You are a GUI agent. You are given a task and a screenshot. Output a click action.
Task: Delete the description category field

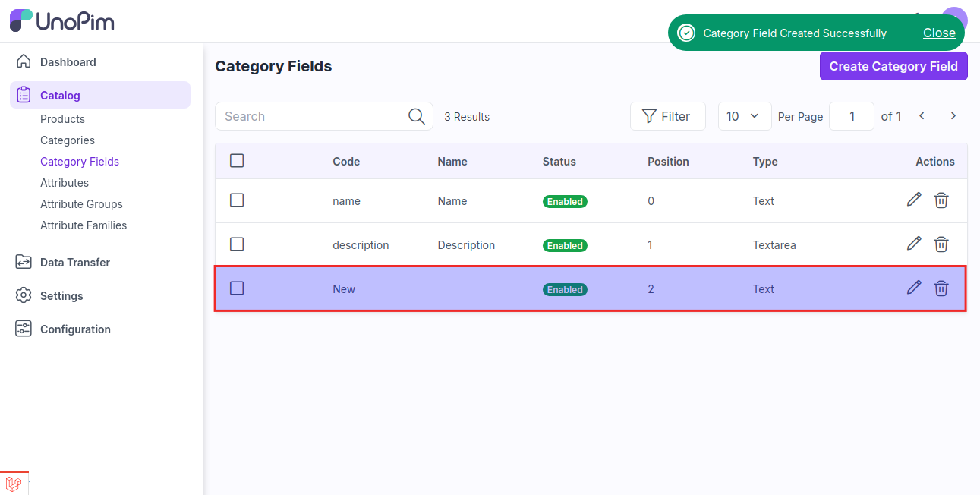click(941, 244)
